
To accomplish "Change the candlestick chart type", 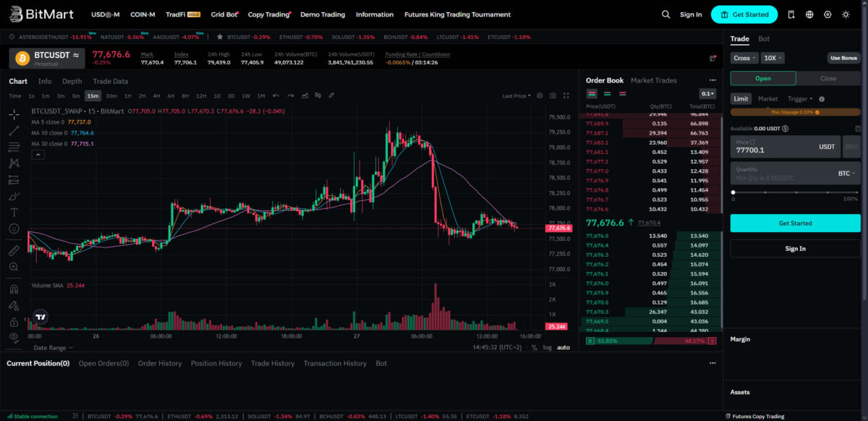I will tap(318, 95).
